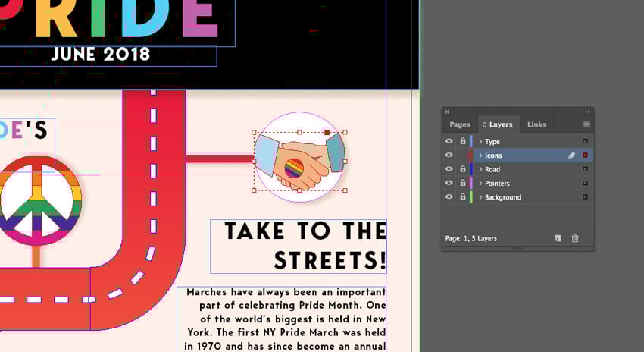The width and height of the screenshot is (644, 352).
Task: Select the rainbow peace sign graphic
Action: click(36, 200)
